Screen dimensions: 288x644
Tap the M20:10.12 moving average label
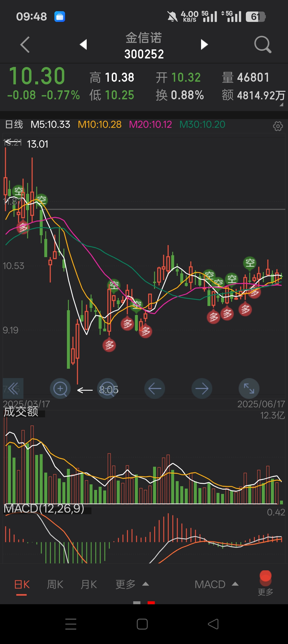[150, 124]
